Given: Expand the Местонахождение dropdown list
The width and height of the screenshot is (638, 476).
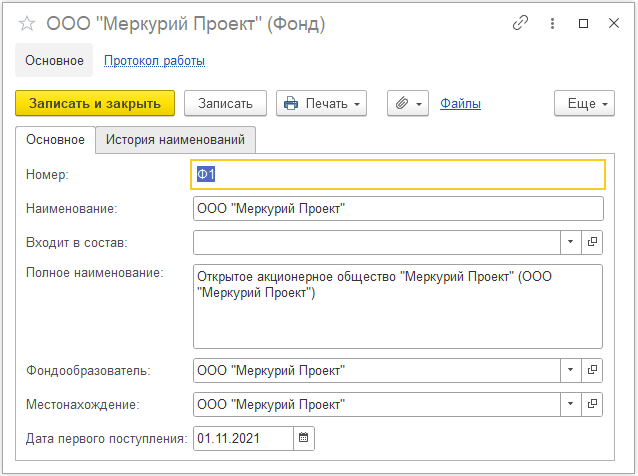Looking at the screenshot, I should click(x=570, y=404).
